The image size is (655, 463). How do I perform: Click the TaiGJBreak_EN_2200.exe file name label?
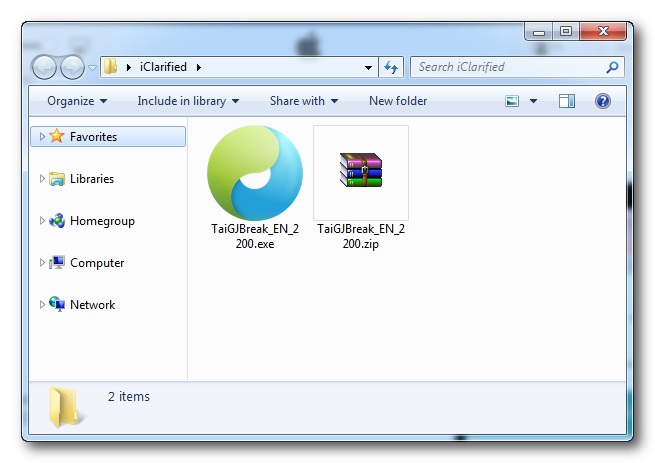tap(255, 236)
